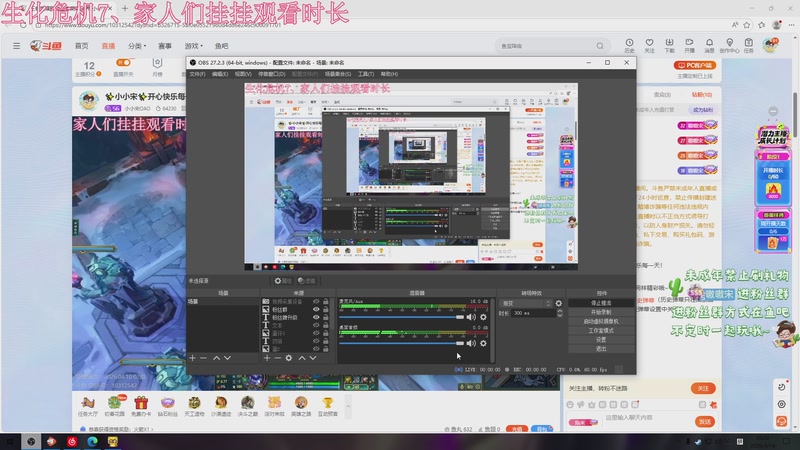800x450 pixels.
Task: Open the 渐变 transition type dropdown
Action: [525, 303]
